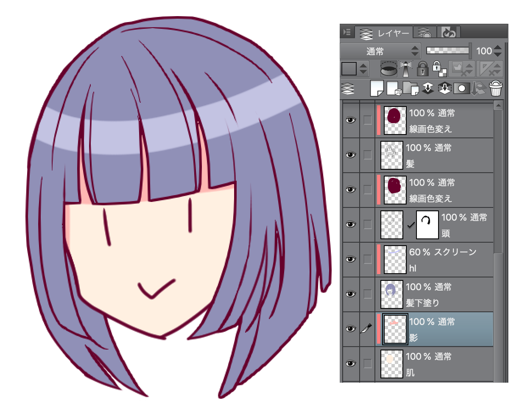Open the 通常 blending mode dropdown

(x=380, y=51)
